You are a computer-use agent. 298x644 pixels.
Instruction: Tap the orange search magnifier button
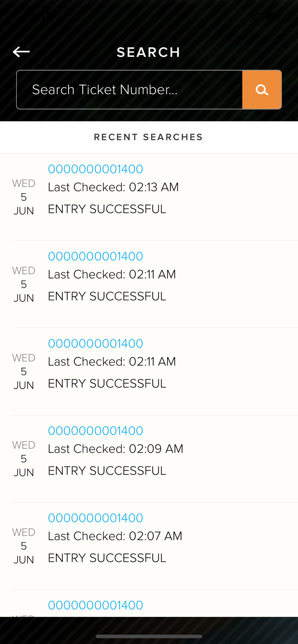pyautogui.click(x=262, y=90)
